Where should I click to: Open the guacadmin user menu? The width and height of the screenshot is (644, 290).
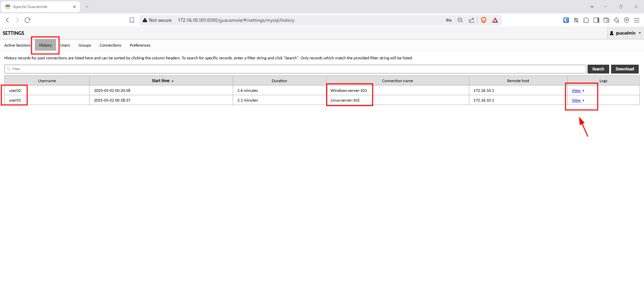tap(625, 33)
